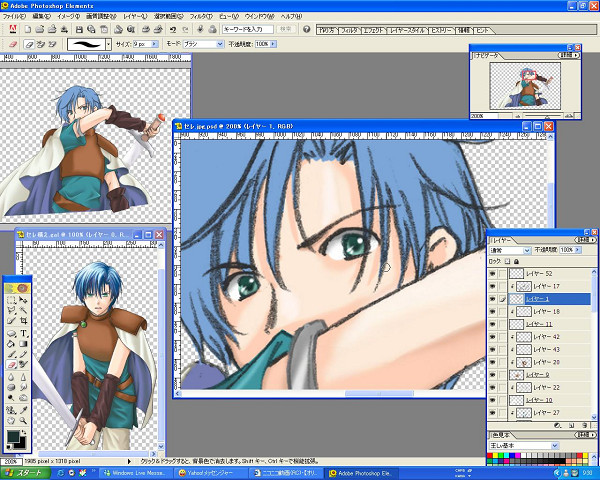The height and width of the screenshot is (480, 600).
Task: Select the Eyedropper tool
Action: tap(23, 410)
